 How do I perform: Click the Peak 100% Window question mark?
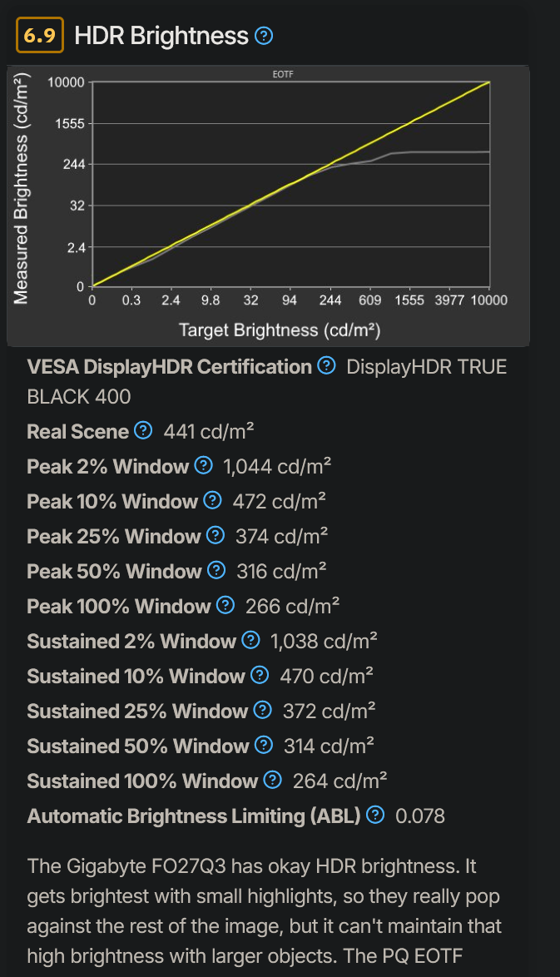click(227, 606)
